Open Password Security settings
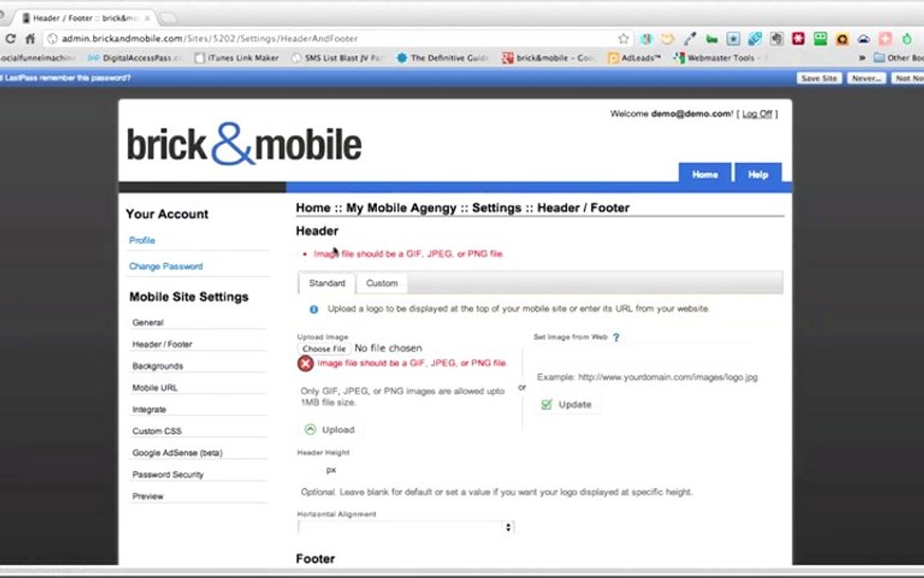This screenshot has height=578, width=924. point(168,474)
